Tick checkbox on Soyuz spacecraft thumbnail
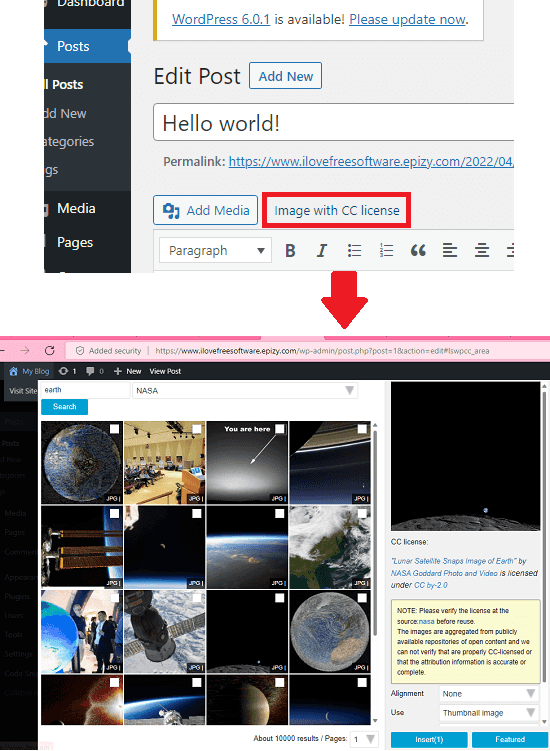 pos(197,598)
